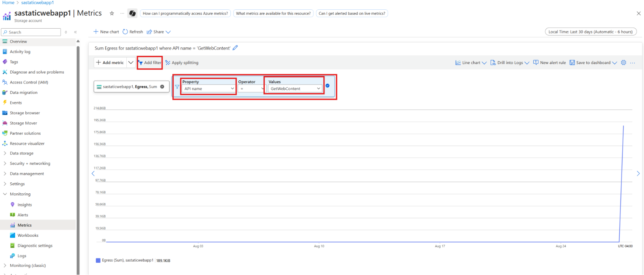Remove the sastaticwebapp1 Egress Sum metric pill
The height and width of the screenshot is (275, 644).
[162, 87]
